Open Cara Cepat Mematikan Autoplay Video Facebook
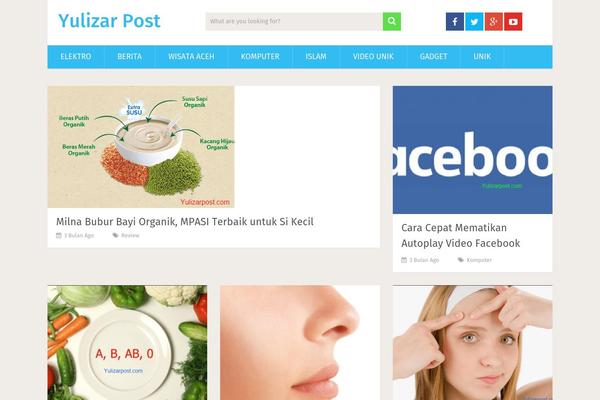 (461, 235)
